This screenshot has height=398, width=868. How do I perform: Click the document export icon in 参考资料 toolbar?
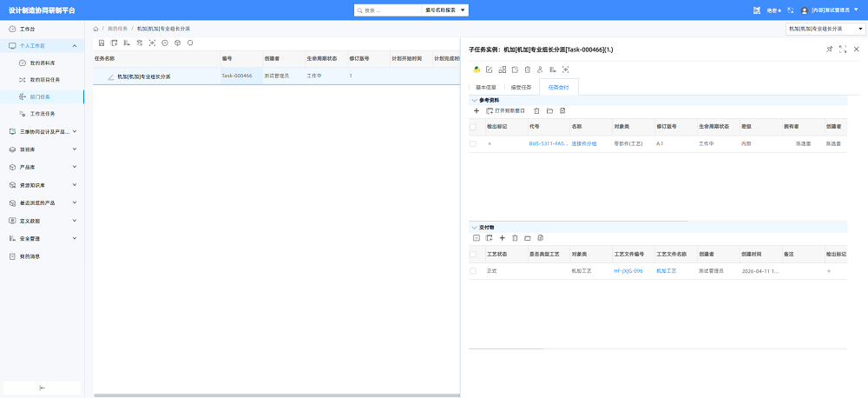pyautogui.click(x=562, y=111)
